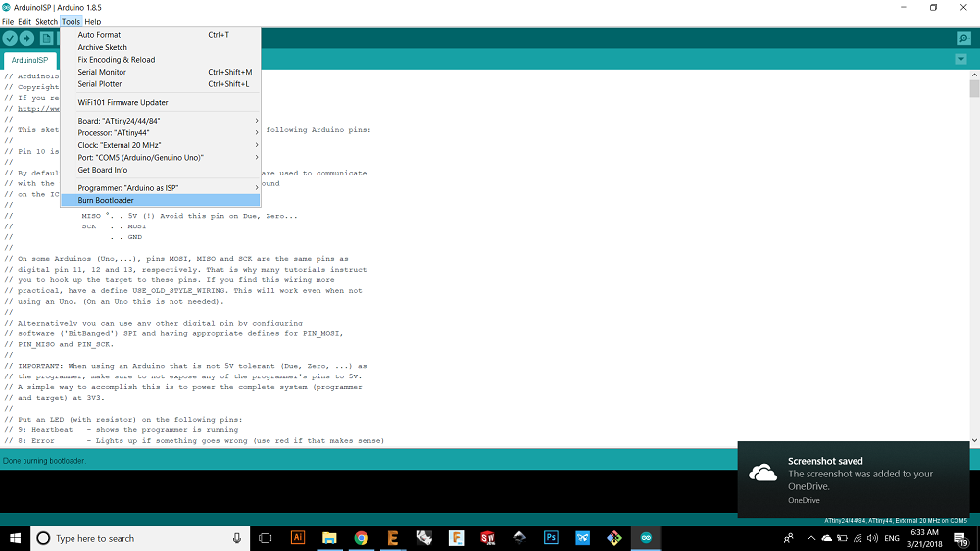This screenshot has height=551, width=980.
Task: Expand the Board ATtiny24/44/84 submenu
Action: pos(161,121)
